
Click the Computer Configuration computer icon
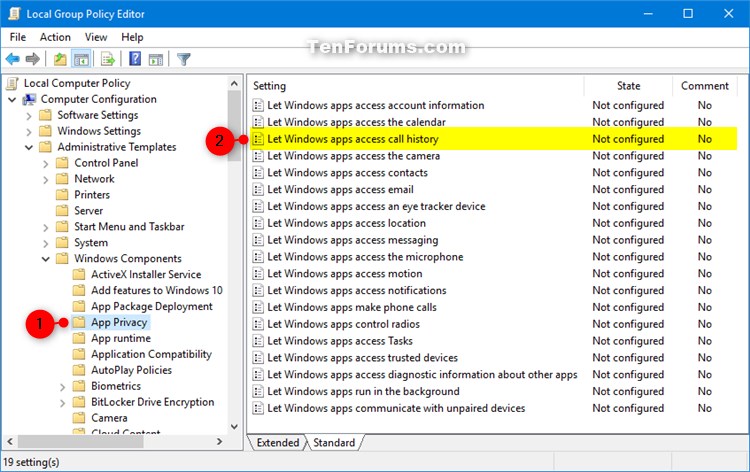click(30, 99)
